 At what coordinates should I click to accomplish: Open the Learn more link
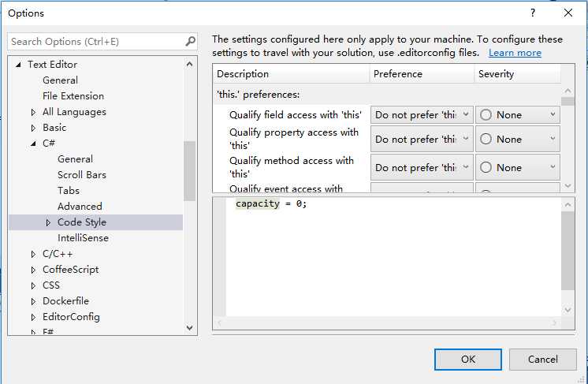pyautogui.click(x=515, y=53)
